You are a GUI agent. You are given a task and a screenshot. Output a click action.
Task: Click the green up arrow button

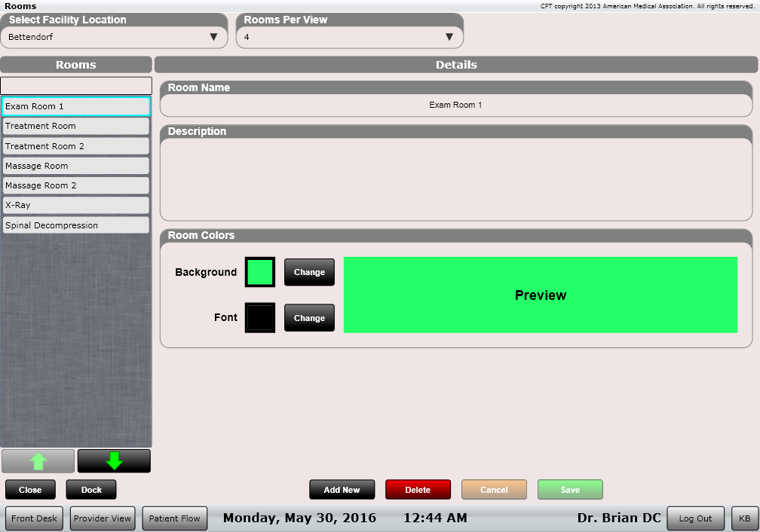[38, 461]
